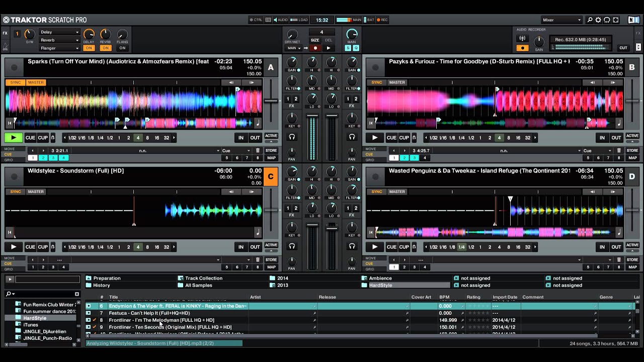
Task: Select track 'Festuca - Can't Help It'
Action: click(149, 313)
